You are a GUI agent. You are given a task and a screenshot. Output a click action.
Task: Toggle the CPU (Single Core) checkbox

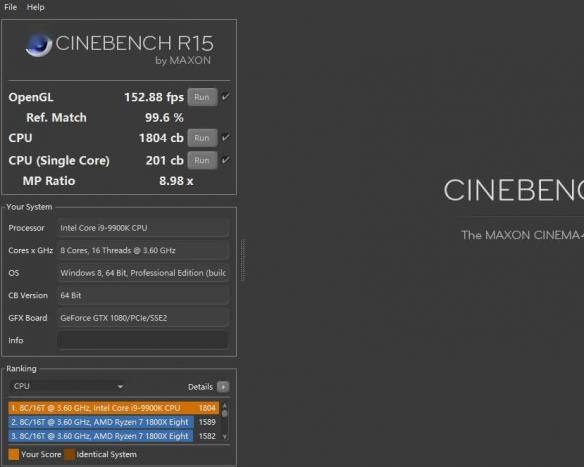pyautogui.click(x=226, y=160)
